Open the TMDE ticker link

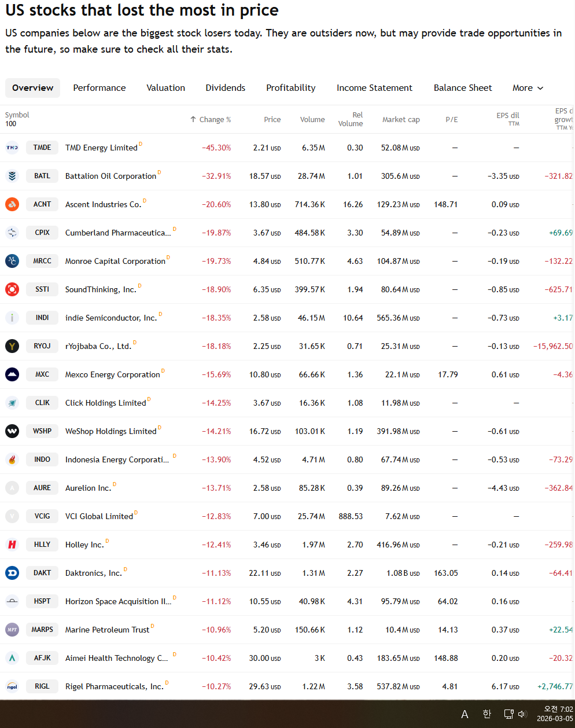(42, 148)
